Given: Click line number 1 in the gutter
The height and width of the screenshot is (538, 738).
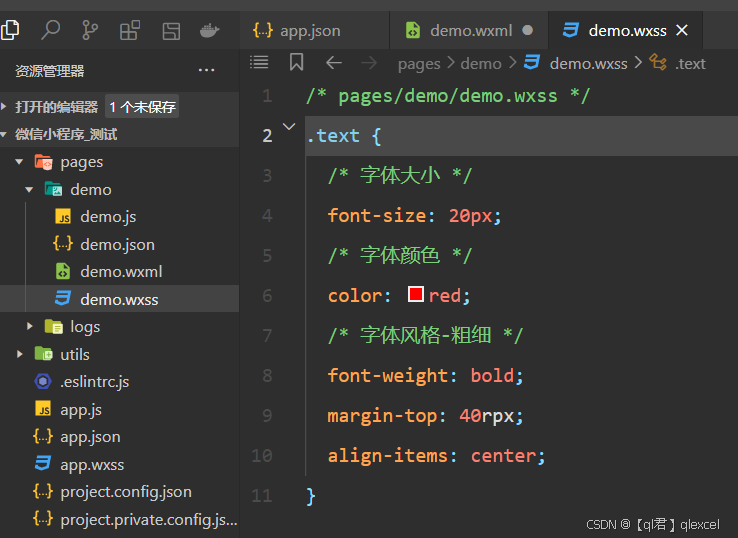Looking at the screenshot, I should click(267, 96).
